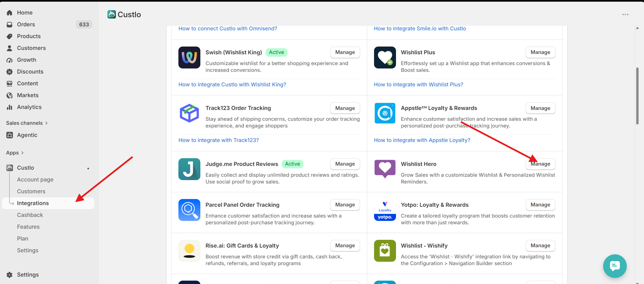Screen dimensions: 644x284
Task: Select Account page under Custlo
Action: (35, 179)
